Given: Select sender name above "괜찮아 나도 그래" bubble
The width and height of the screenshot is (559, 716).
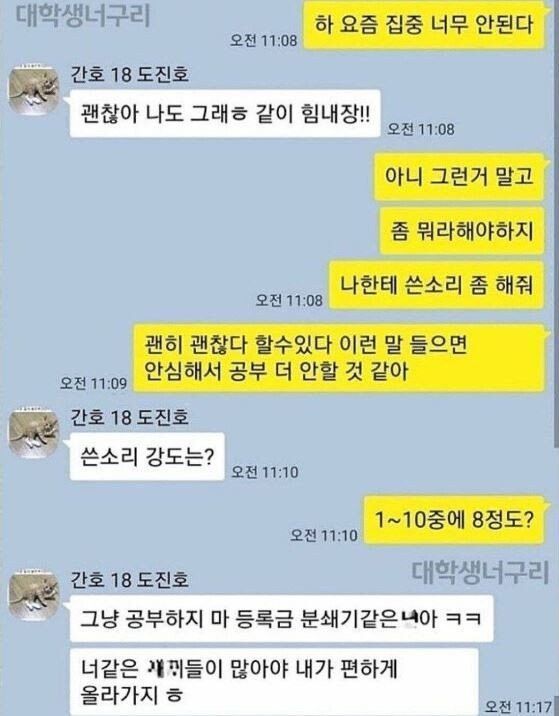Looking at the screenshot, I should click(x=130, y=74).
